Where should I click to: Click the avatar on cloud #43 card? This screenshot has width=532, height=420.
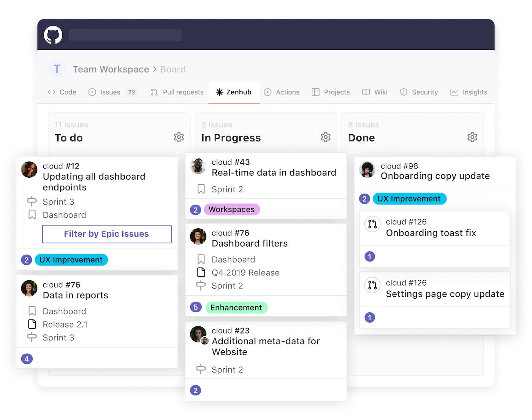pos(198,166)
